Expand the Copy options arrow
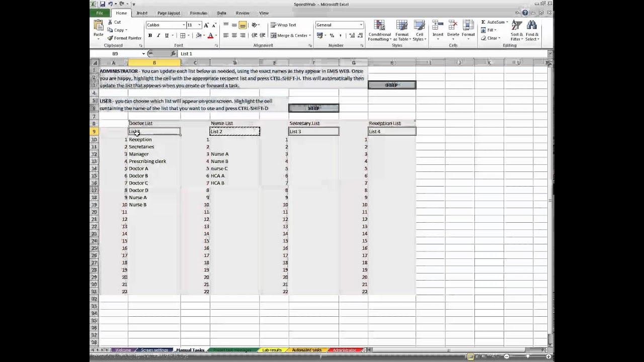 (x=126, y=30)
